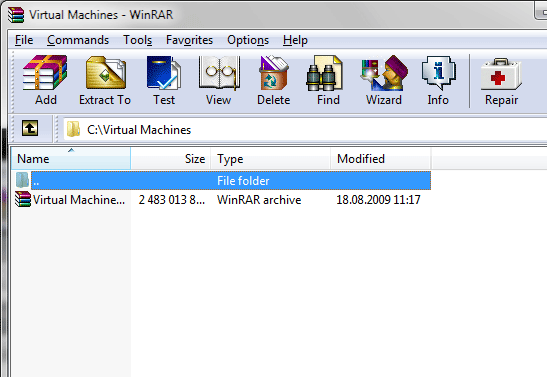Open the Options menu
547x377 pixels.
[248, 40]
